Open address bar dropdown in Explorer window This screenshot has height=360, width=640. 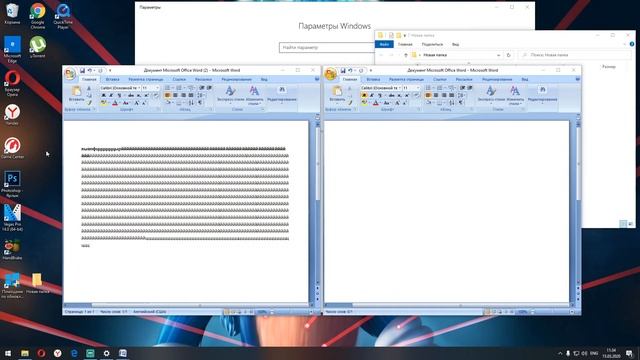click(x=498, y=55)
